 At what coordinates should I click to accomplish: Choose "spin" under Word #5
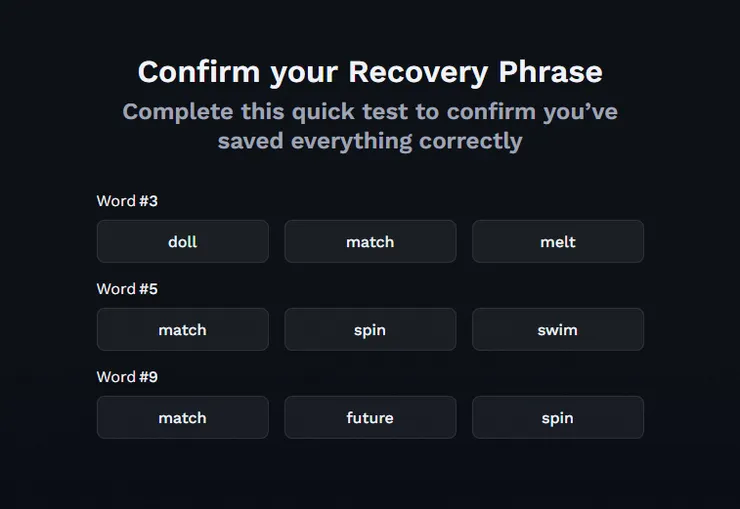click(370, 330)
